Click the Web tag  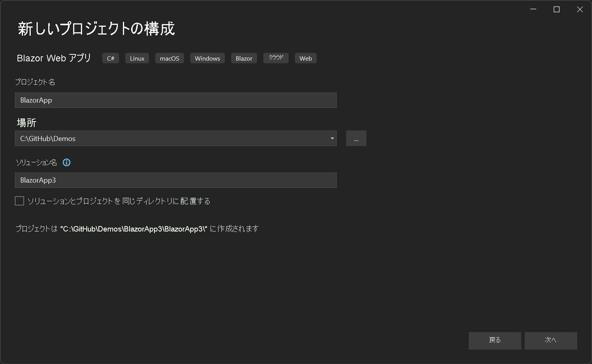tap(306, 58)
